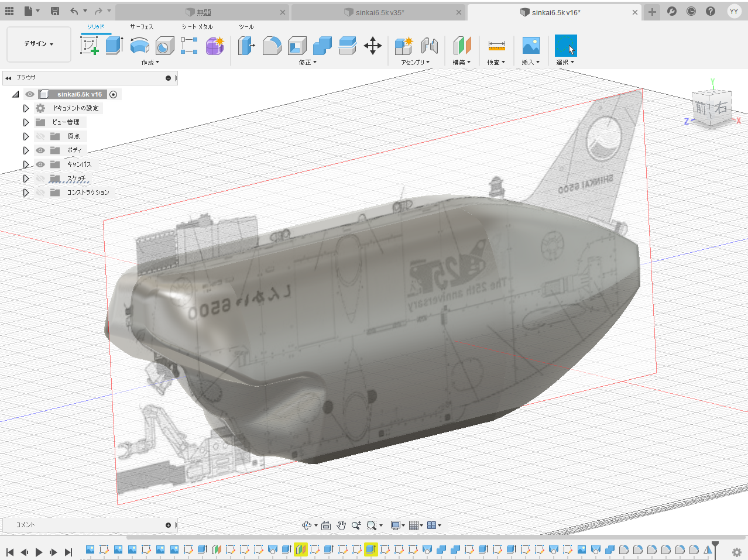Click the ViewCube orientation widget

(x=712, y=107)
